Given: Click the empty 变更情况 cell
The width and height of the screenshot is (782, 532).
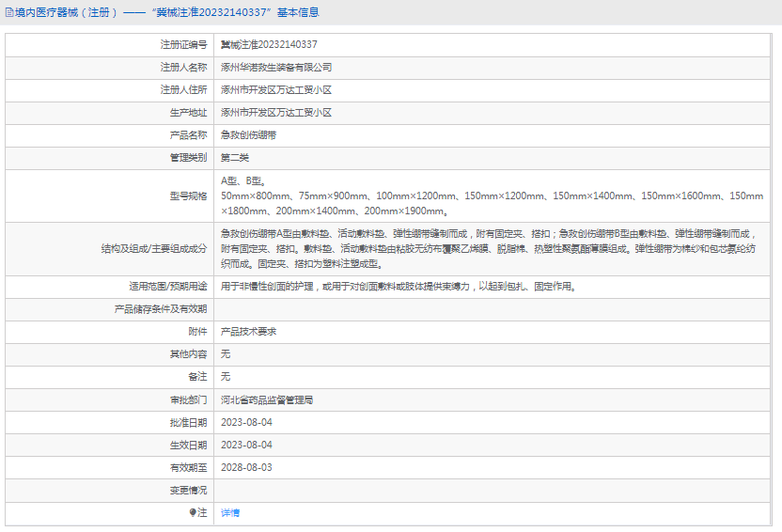Looking at the screenshot, I should tap(492, 491).
